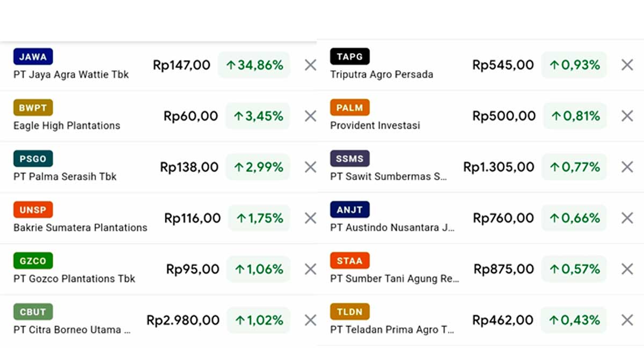
Task: Open the TAPG stock badge
Action: tap(349, 56)
